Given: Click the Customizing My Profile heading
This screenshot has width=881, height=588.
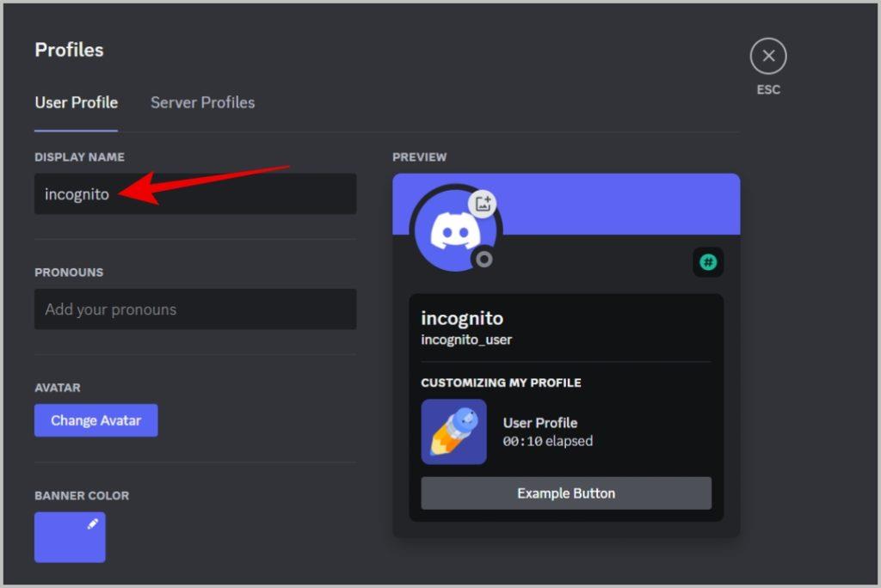Looking at the screenshot, I should 502,383.
